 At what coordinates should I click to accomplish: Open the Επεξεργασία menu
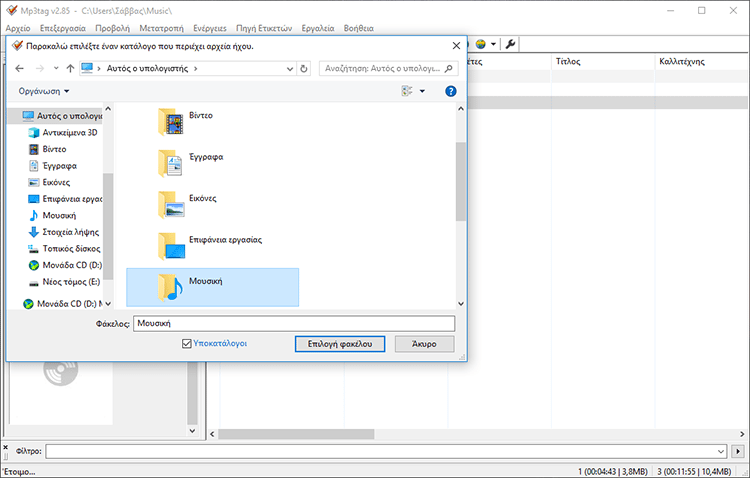pyautogui.click(x=63, y=28)
